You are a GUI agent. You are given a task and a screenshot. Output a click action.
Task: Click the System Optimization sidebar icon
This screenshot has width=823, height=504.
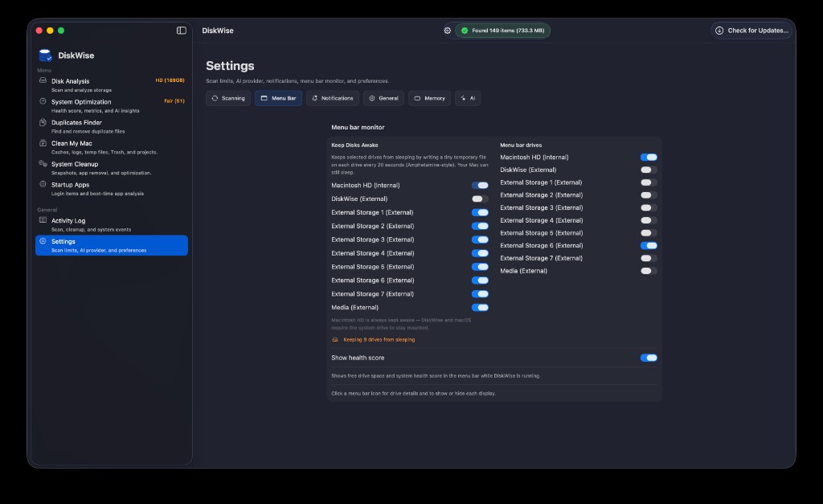[43, 100]
